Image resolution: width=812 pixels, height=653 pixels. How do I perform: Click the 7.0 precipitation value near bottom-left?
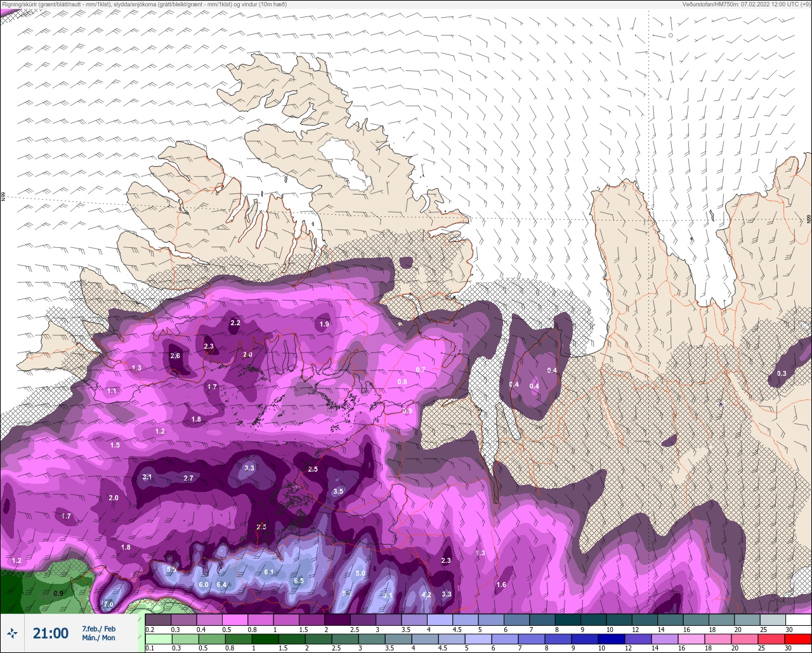[x=108, y=604]
